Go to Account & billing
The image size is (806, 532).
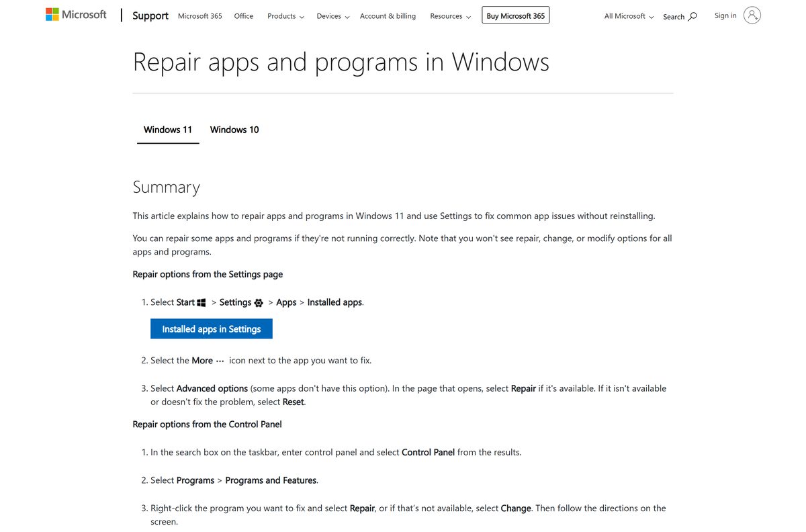pyautogui.click(x=388, y=16)
